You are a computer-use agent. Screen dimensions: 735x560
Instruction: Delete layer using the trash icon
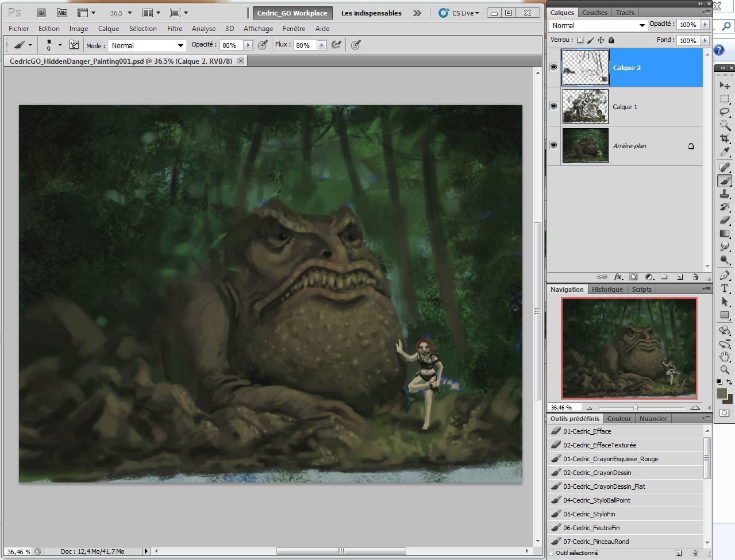point(695,277)
